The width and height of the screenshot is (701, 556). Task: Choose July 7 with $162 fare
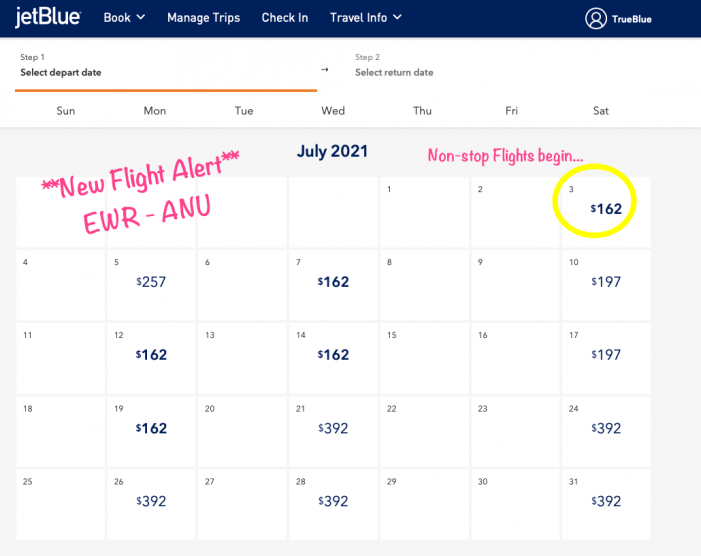[333, 282]
